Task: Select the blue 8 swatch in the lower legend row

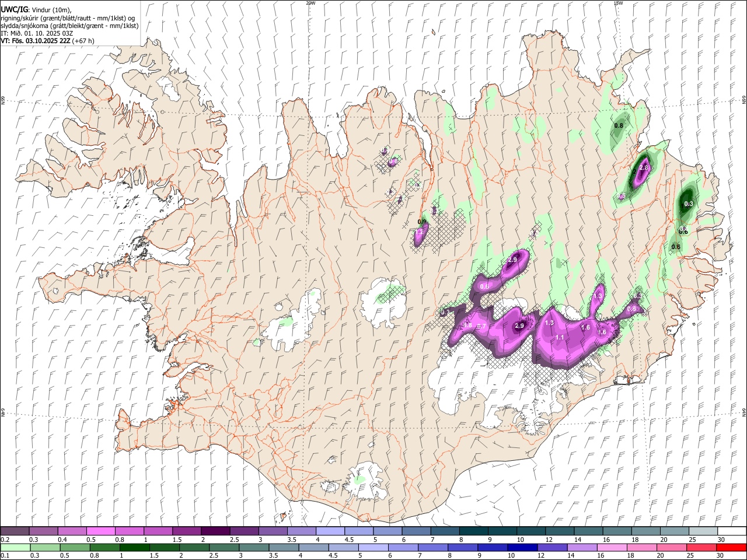Action: (463, 547)
